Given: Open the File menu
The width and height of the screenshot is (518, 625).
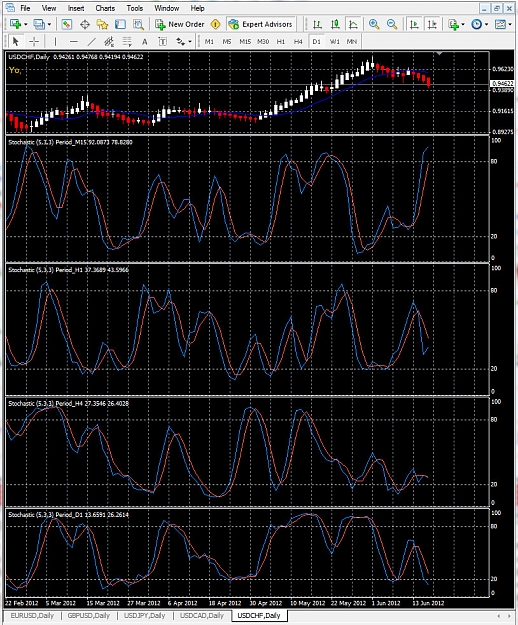Looking at the screenshot, I should (25, 8).
